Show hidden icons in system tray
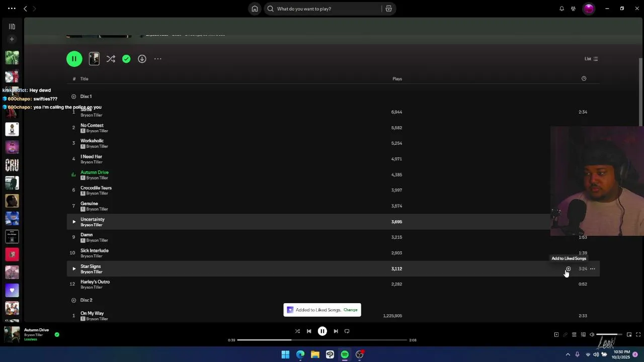 click(x=568, y=354)
